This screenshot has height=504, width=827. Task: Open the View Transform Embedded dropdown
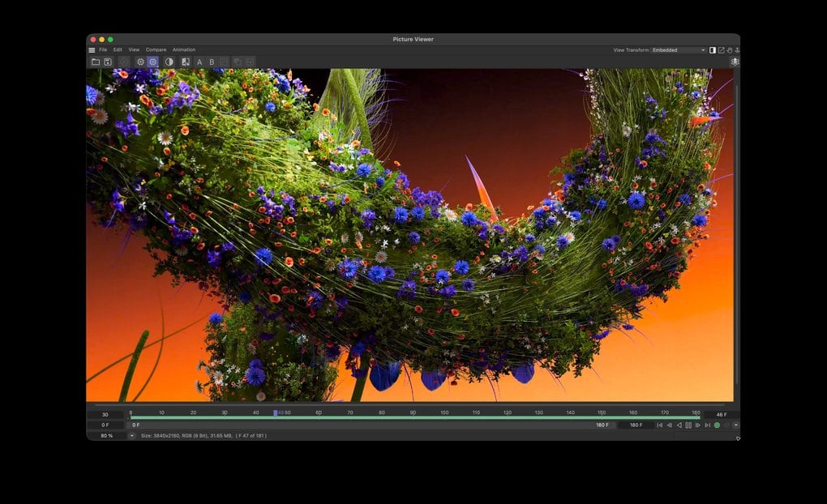[679, 50]
